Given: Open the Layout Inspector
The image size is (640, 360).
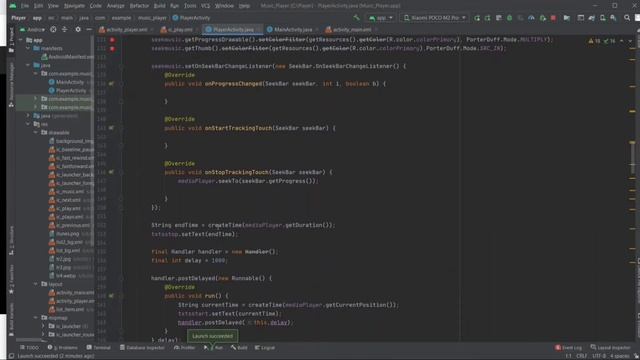Looking at the screenshot, I should [x=610, y=347].
